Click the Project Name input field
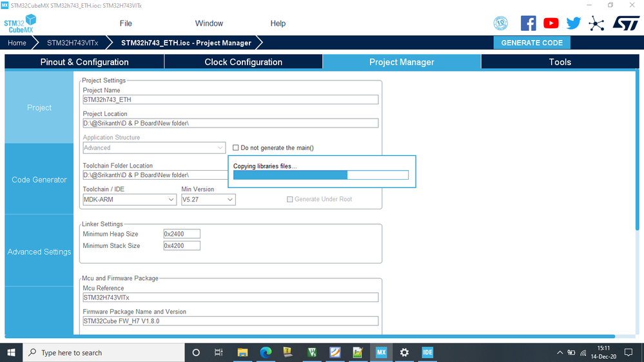 click(230, 100)
